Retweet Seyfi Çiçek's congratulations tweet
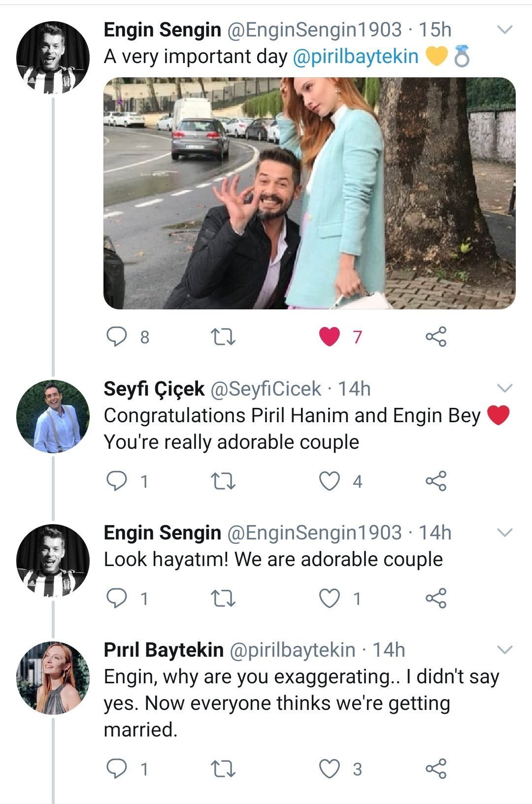Viewport: 532px width, 804px height. pyautogui.click(x=223, y=481)
